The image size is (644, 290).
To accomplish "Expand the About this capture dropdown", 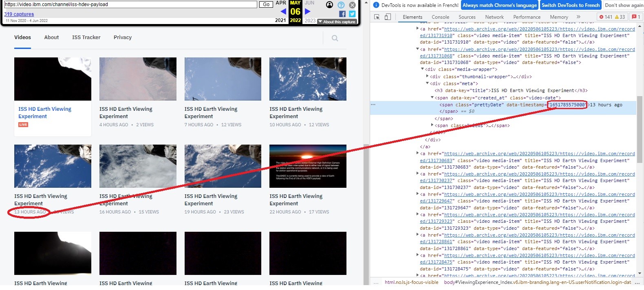I will (337, 22).
